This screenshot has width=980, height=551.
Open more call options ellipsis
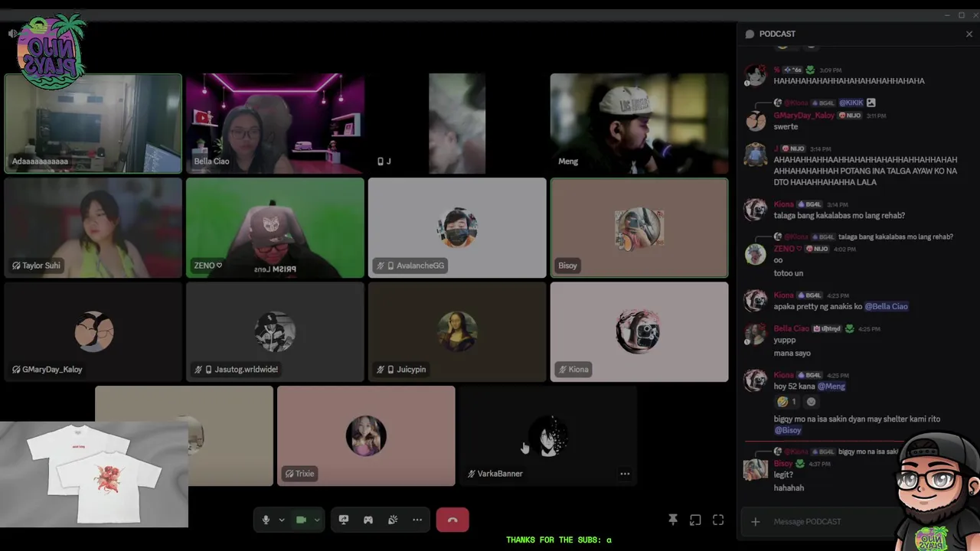click(417, 520)
